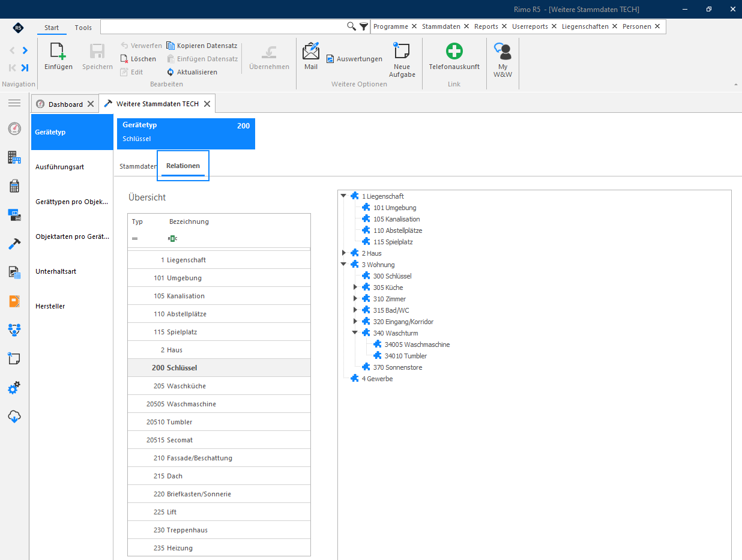This screenshot has height=560, width=742.
Task: Go to next record arrow
Action: 25,50
